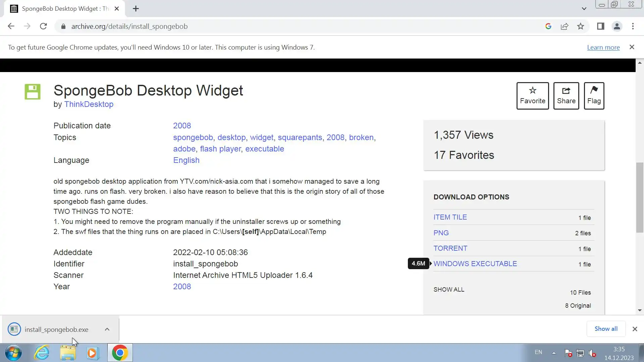Click the Google icon in address bar
Image resolution: width=644 pixels, height=362 pixels.
pyautogui.click(x=548, y=26)
